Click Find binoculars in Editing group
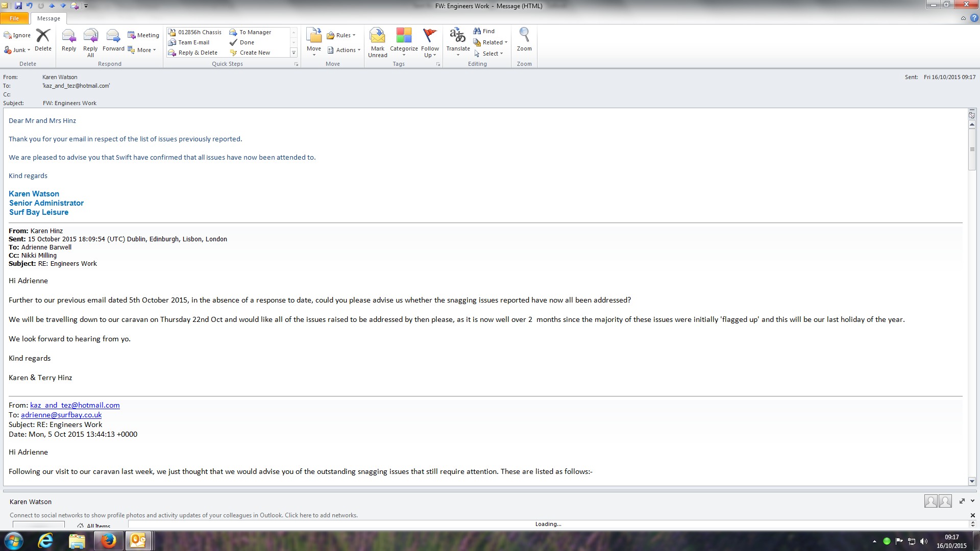 [x=484, y=31]
